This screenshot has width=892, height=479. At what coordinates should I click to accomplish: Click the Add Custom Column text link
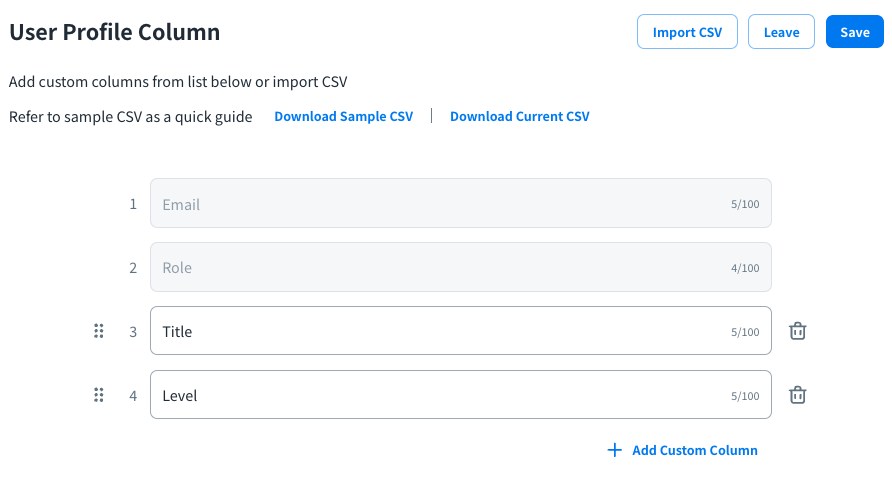click(x=695, y=450)
